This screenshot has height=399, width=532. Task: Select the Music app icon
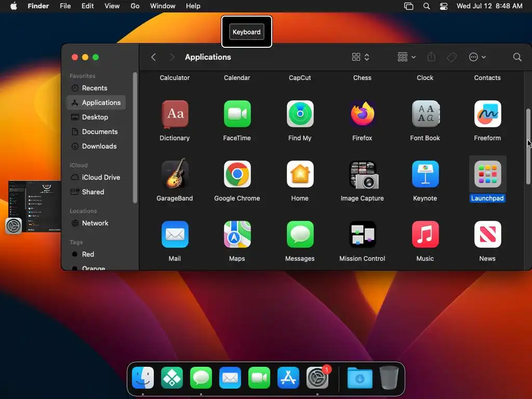pyautogui.click(x=425, y=234)
